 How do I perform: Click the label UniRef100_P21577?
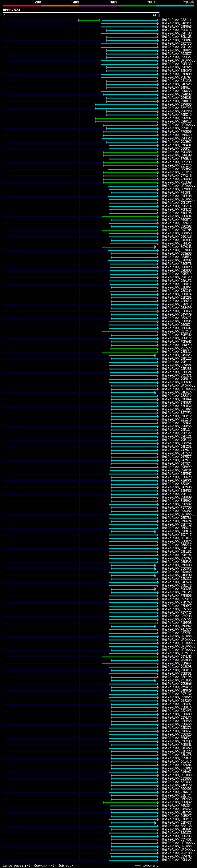point(177,349)
